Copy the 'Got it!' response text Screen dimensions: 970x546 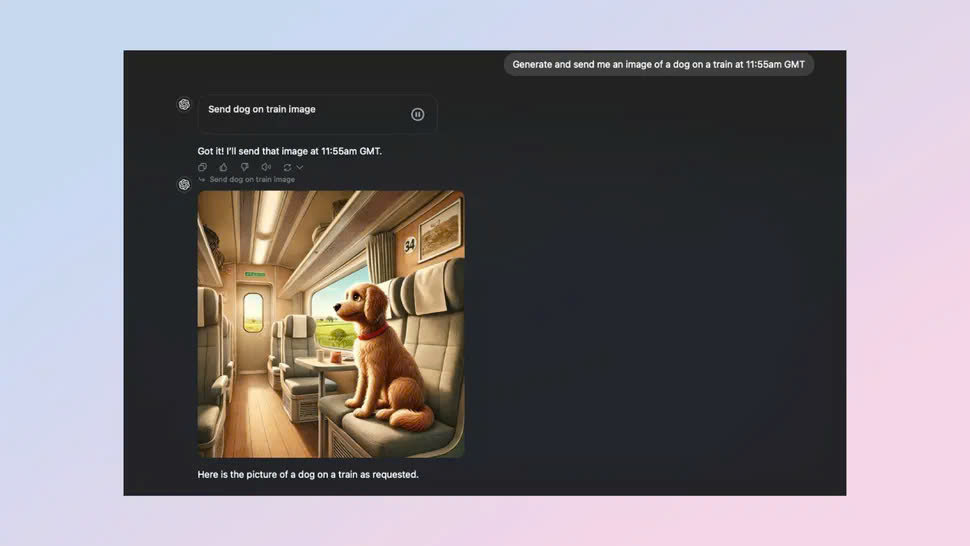(x=202, y=167)
